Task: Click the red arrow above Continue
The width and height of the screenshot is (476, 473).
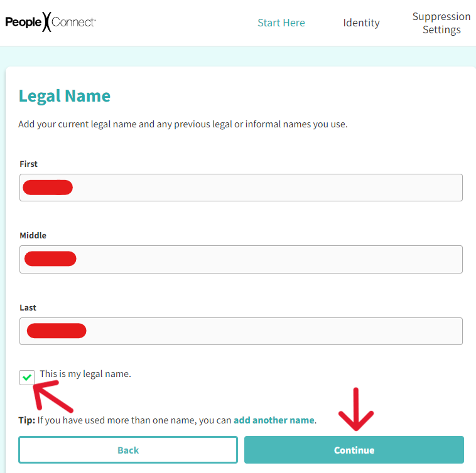Action: click(356, 409)
